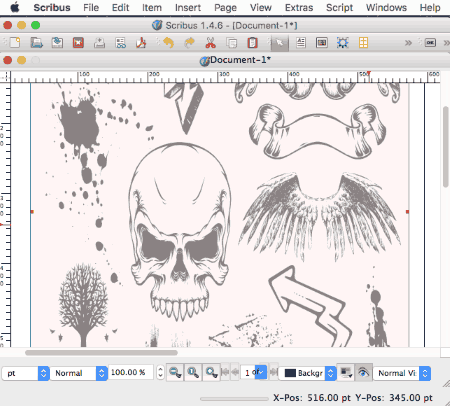Open the Script menu
This screenshot has width=450, height=406.
339,7
